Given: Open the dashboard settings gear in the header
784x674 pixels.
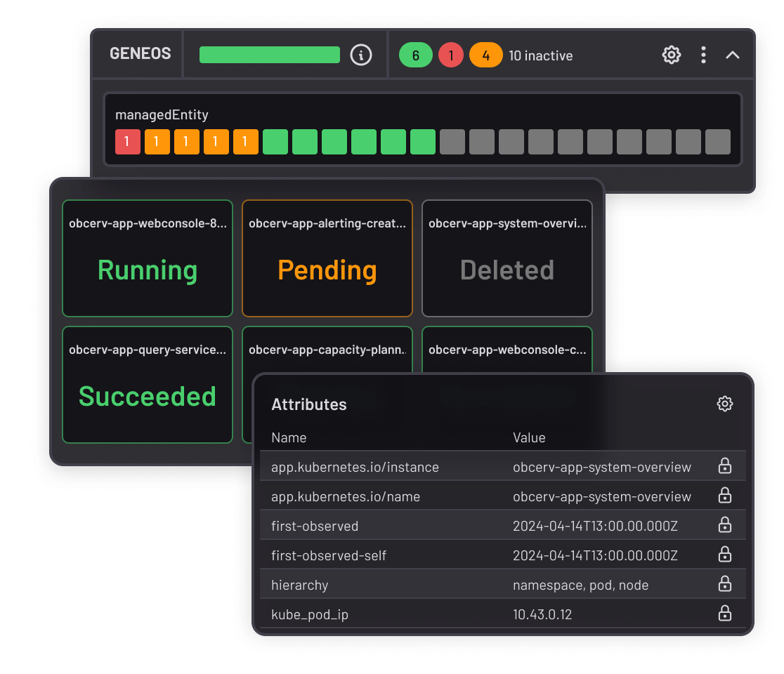Looking at the screenshot, I should pos(671,55).
